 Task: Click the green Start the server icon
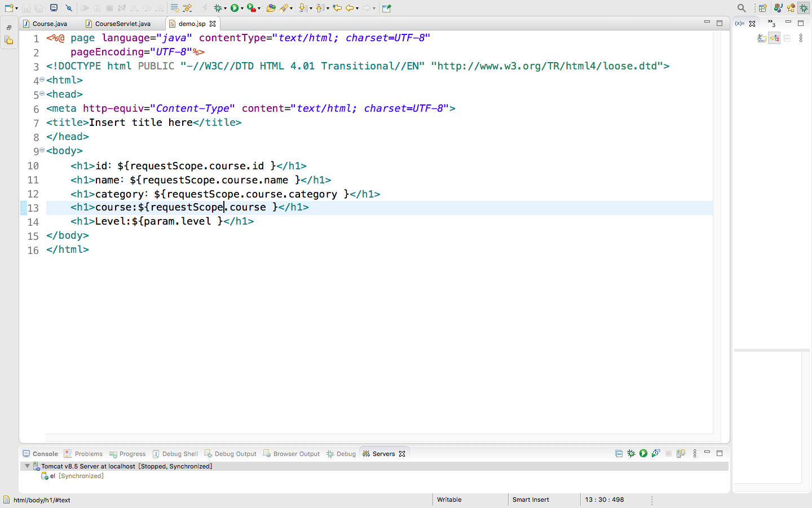[x=643, y=453]
